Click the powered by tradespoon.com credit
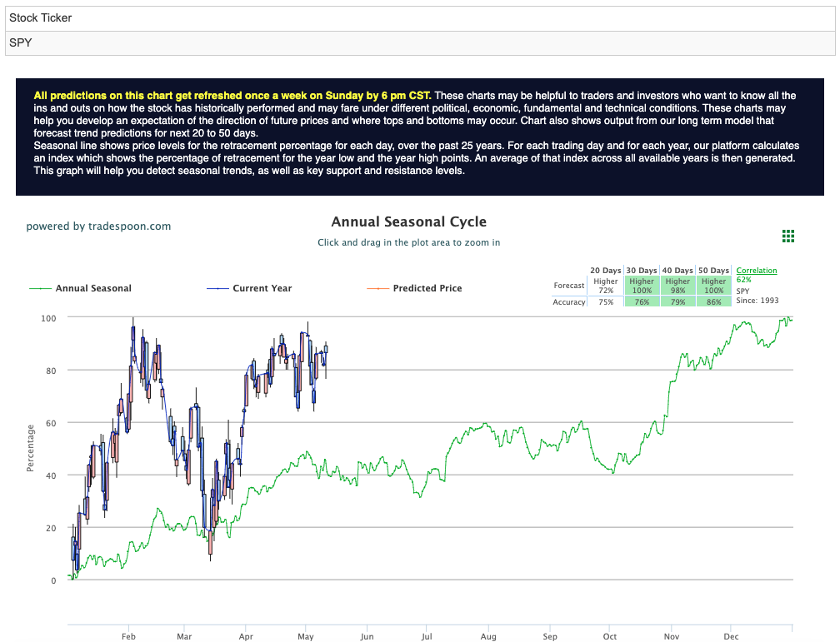 click(x=98, y=226)
